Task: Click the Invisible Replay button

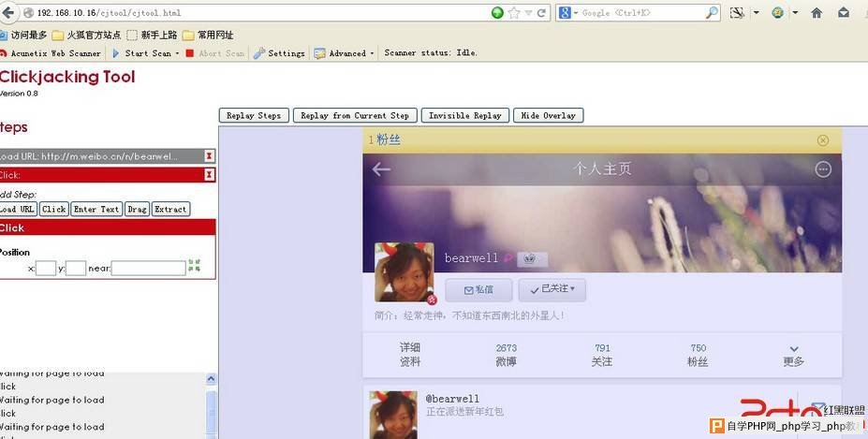Action: pyautogui.click(x=465, y=115)
